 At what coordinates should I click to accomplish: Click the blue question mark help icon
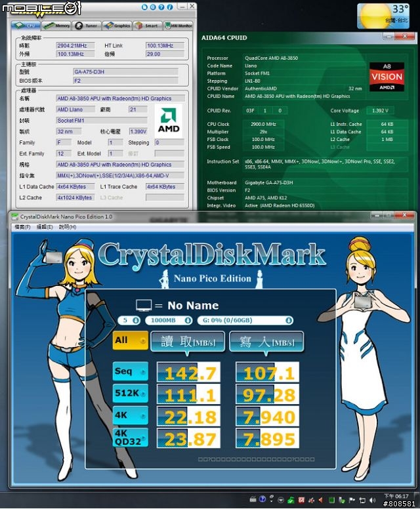(x=161, y=7)
